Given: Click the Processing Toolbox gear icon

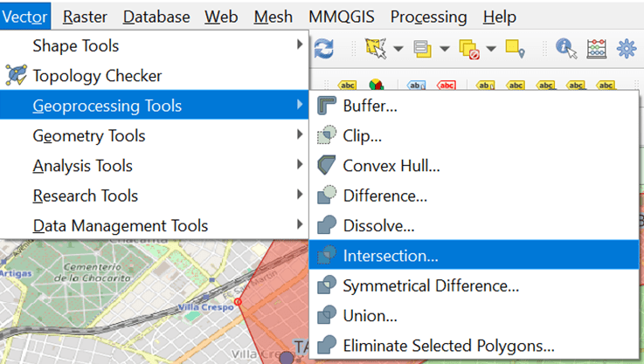Looking at the screenshot, I should [627, 48].
